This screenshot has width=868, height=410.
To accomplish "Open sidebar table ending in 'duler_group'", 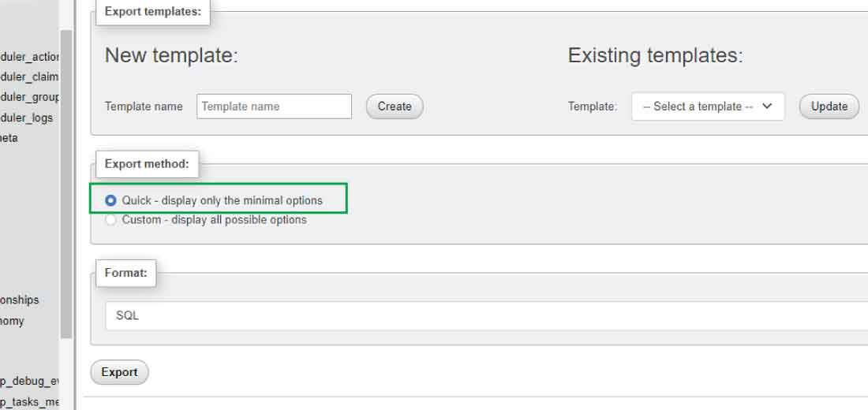I will 30,98.
